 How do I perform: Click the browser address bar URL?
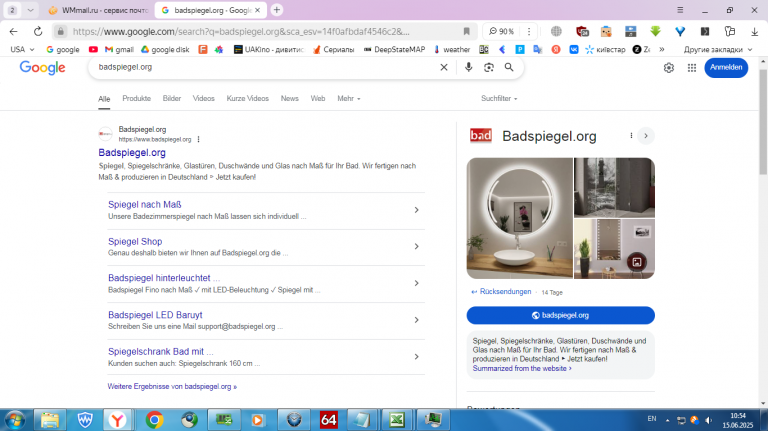(241, 31)
